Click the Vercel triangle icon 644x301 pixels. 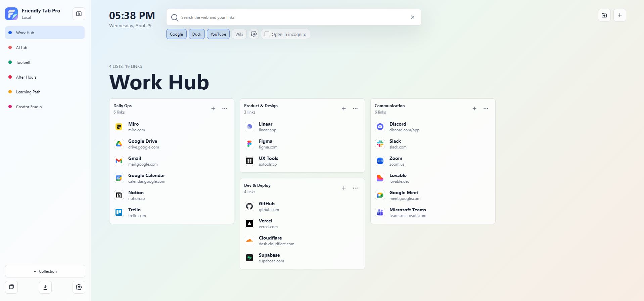(249, 223)
